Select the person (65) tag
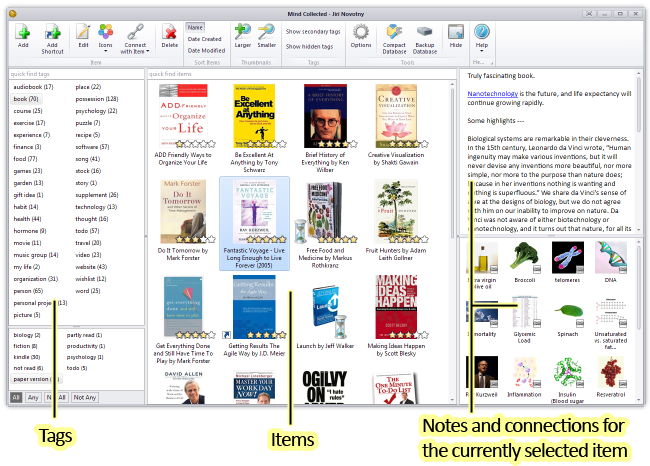Screen dimensions: 650x466 coord(28,291)
